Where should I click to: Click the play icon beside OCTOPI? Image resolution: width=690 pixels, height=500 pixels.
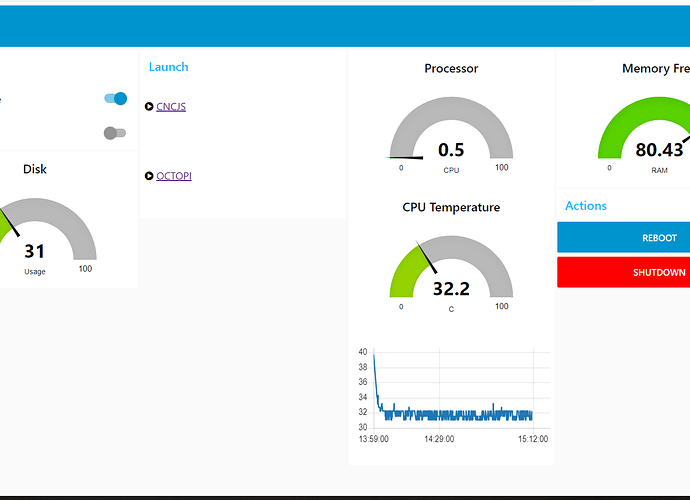(x=149, y=176)
